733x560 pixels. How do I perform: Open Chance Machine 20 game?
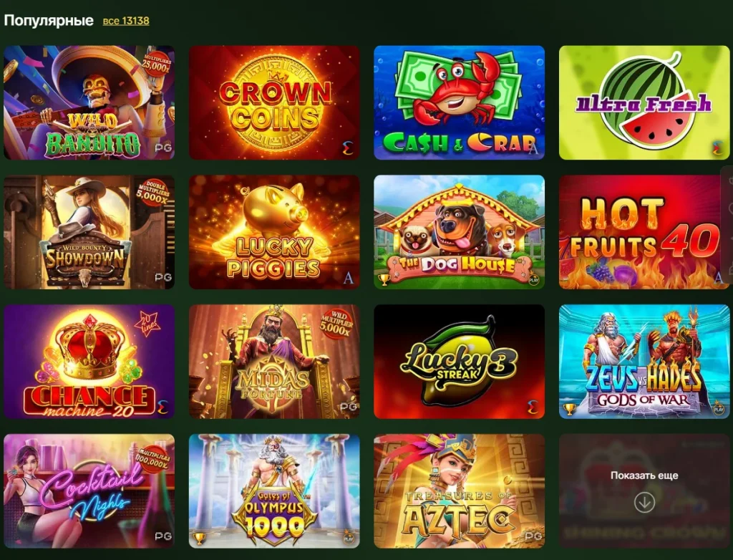89,362
